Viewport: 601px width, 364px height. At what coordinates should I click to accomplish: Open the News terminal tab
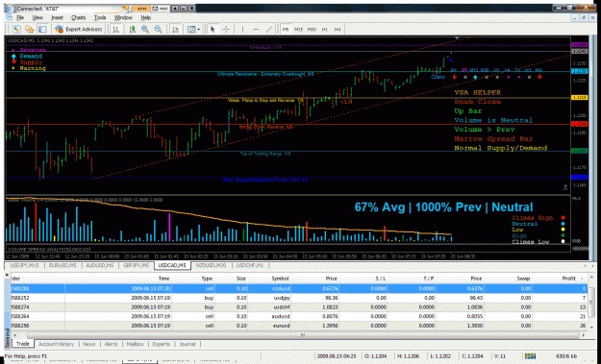88,344
